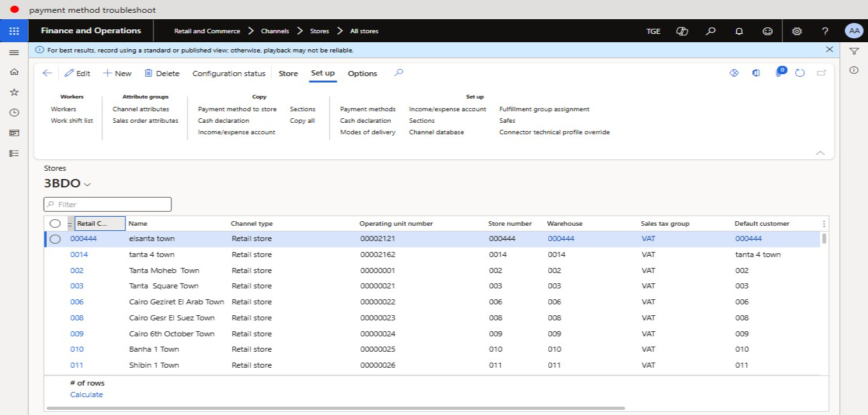Collapse the action pane ribbon chevron
This screenshot has height=415, width=868.
tap(820, 153)
